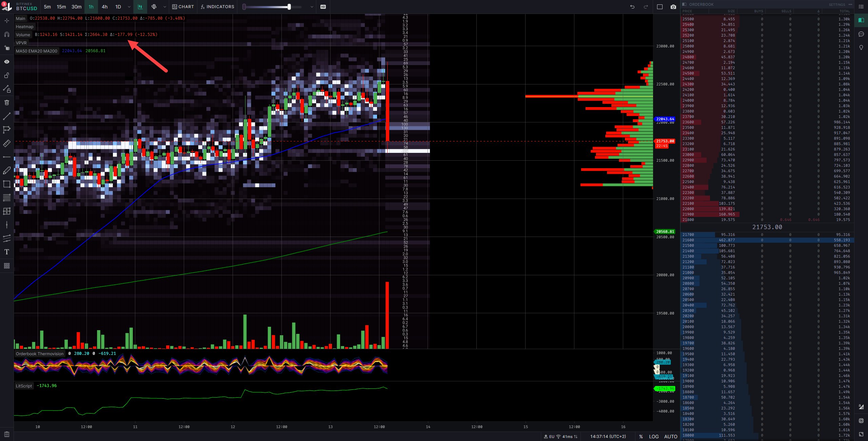
Task: Adjust the top toolbar brightness slider
Action: click(290, 6)
